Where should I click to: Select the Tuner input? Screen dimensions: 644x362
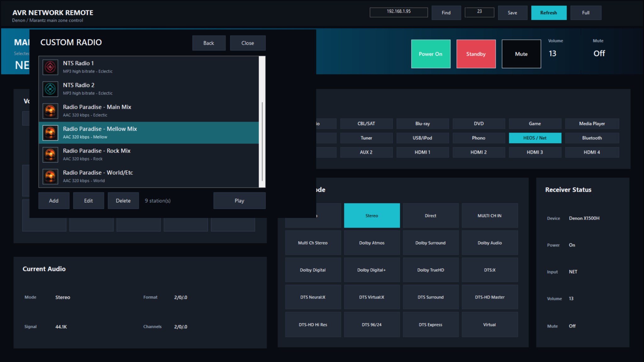point(366,138)
